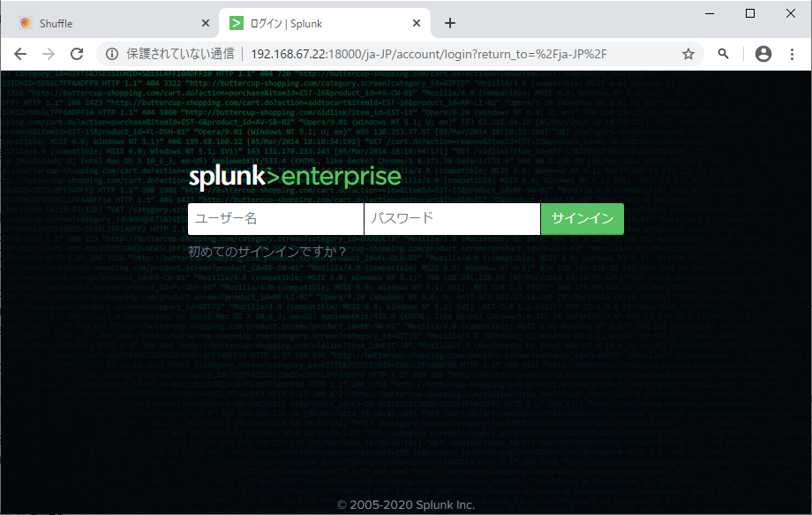Bookmark this page with the star icon
812x515 pixels.
point(688,54)
